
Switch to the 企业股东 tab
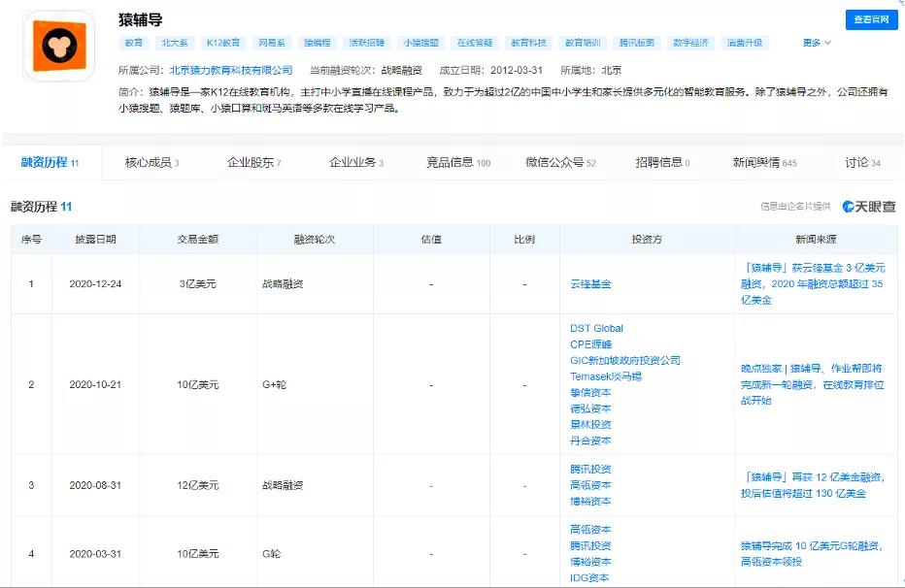[x=254, y=163]
